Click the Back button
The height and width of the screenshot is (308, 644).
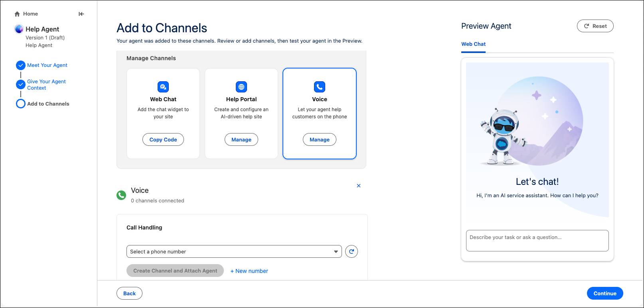click(129, 293)
